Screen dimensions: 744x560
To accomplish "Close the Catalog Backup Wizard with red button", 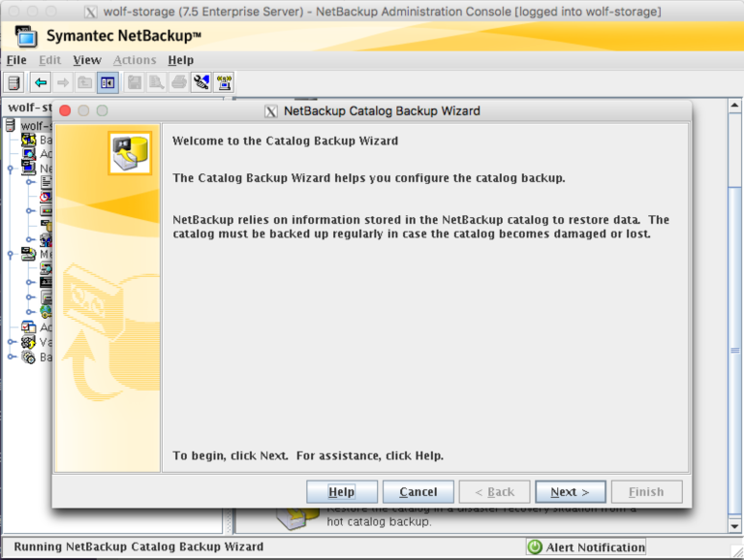I will [x=65, y=111].
